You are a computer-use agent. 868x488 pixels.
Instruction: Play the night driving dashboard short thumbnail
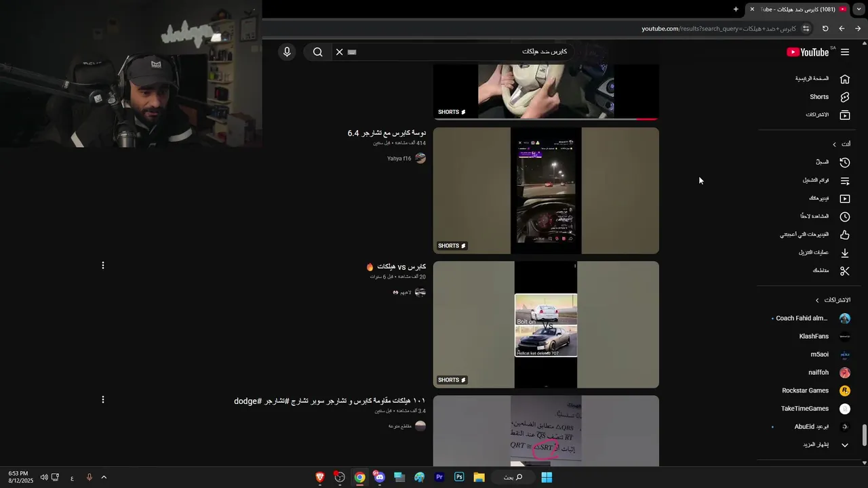546,190
